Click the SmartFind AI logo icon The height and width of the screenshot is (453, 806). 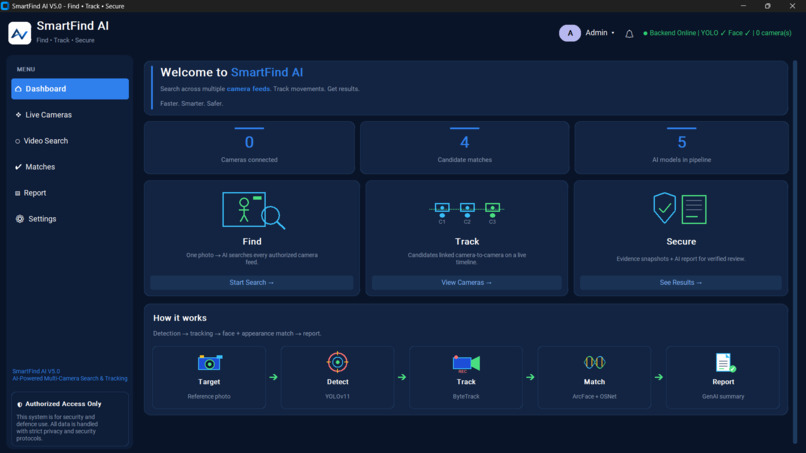[20, 33]
